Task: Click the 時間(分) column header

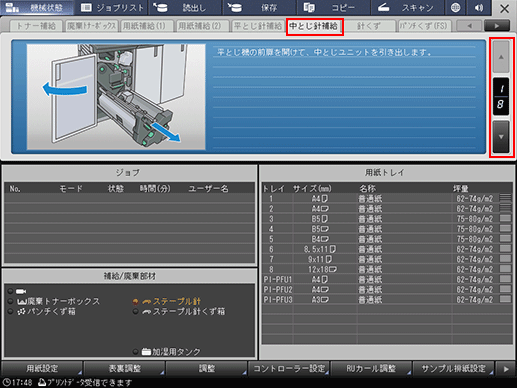Action: 155,189
